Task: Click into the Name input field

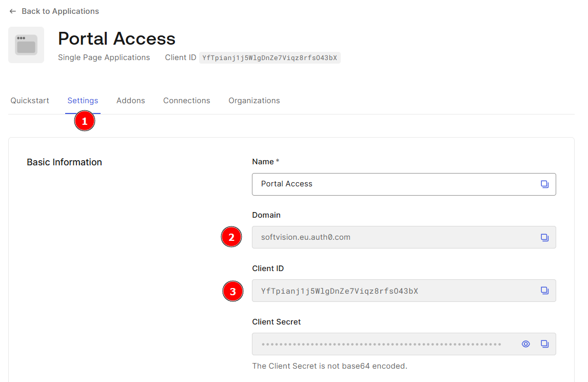Action: coord(395,184)
